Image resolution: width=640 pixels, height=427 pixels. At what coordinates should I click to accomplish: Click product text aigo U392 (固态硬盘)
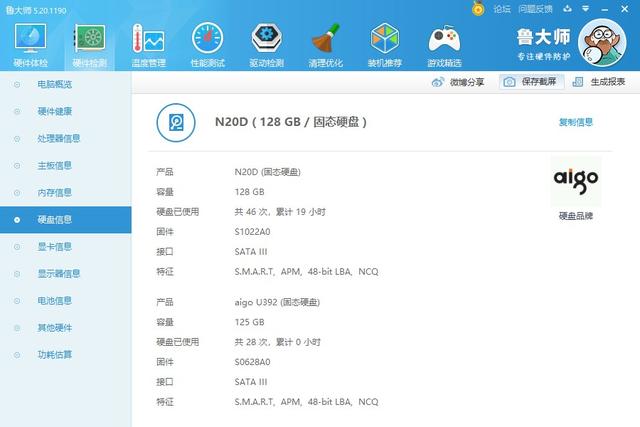pos(277,302)
